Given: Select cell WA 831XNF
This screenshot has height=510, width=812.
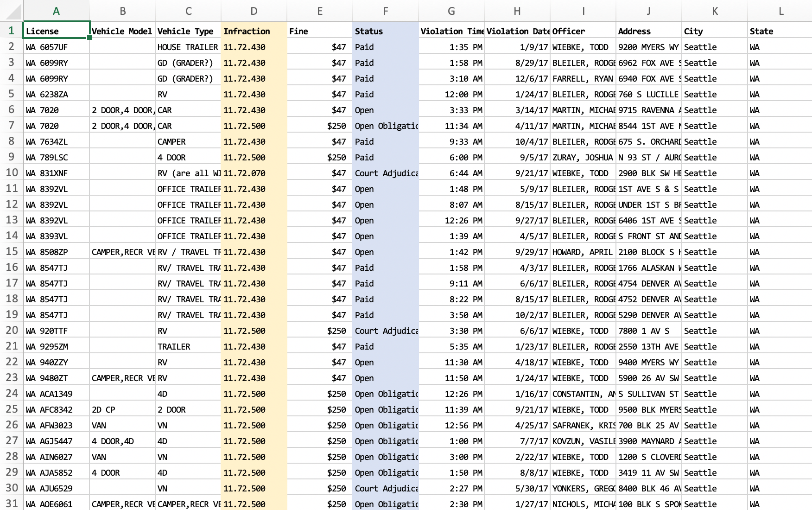Looking at the screenshot, I should click(x=56, y=173).
